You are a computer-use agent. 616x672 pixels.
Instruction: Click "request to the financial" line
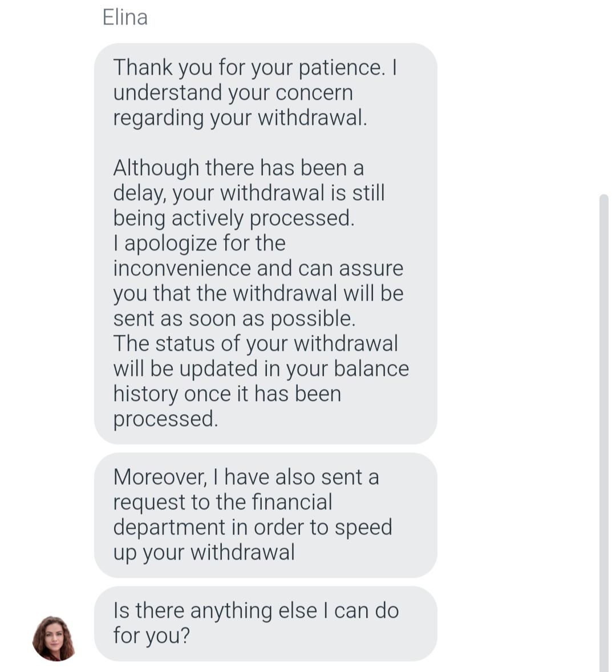click(222, 502)
